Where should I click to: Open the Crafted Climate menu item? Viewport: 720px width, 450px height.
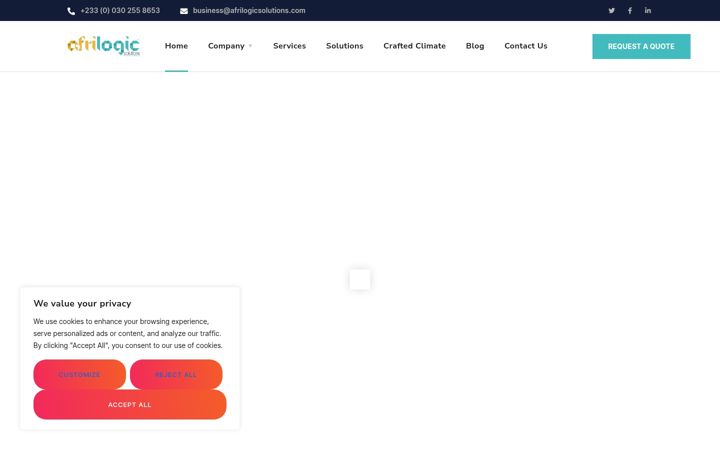[x=414, y=46]
